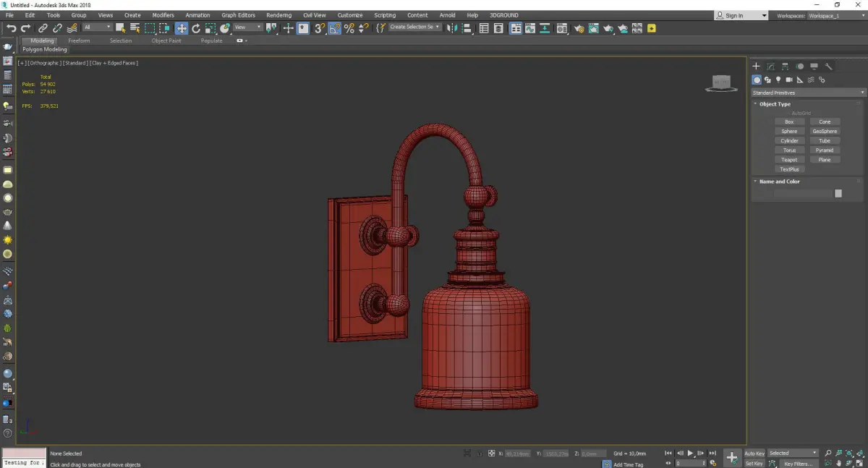Viewport: 868px width, 468px height.
Task: Toggle Percent Snap
Action: [349, 28]
